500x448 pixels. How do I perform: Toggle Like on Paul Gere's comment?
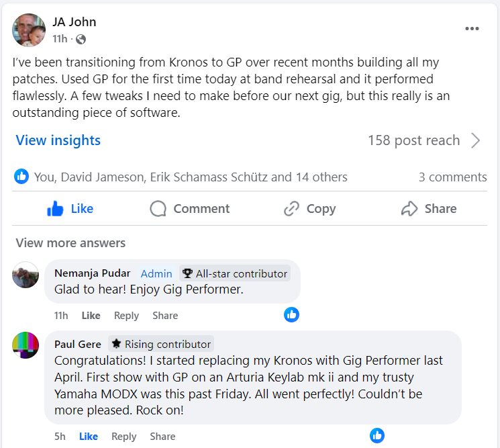click(x=89, y=436)
